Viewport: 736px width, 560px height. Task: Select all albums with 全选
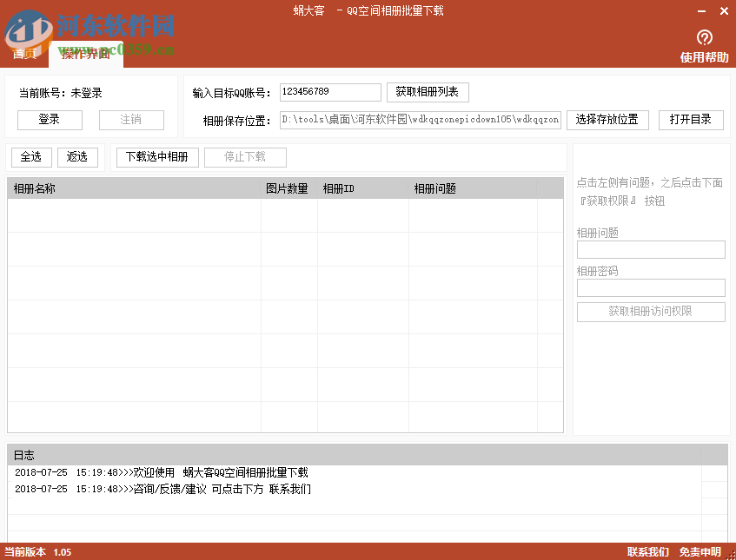[30, 157]
